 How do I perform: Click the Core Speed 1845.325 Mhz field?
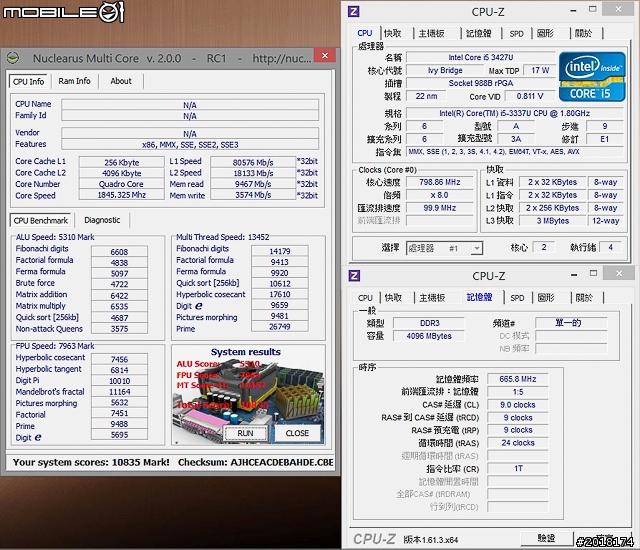(122, 195)
